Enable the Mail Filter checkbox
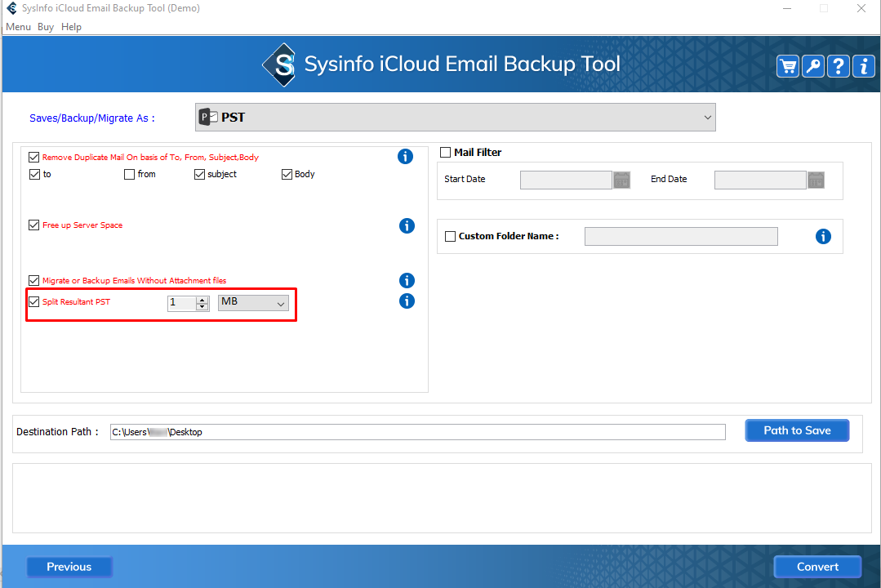 coord(446,153)
